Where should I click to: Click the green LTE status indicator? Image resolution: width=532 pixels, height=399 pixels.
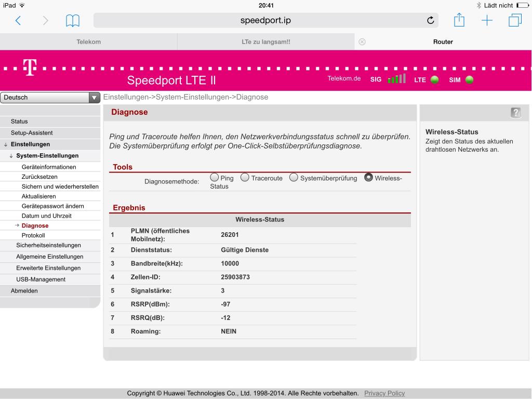434,79
